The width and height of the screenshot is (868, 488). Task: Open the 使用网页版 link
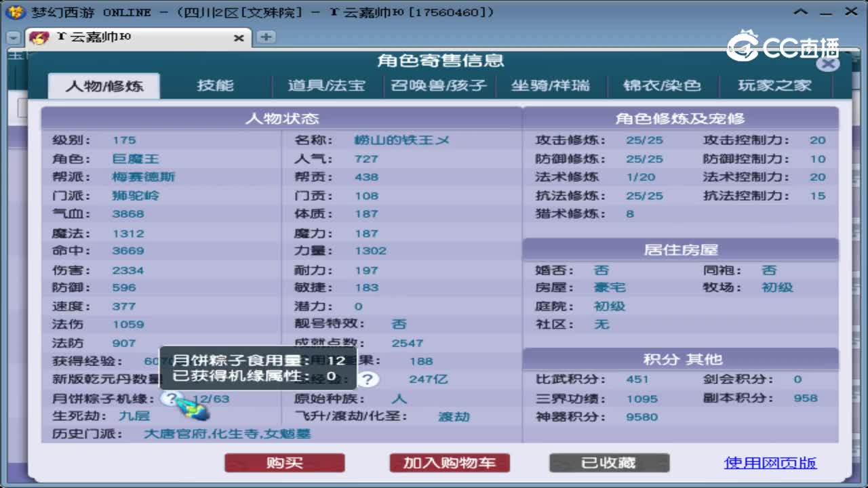(x=770, y=463)
